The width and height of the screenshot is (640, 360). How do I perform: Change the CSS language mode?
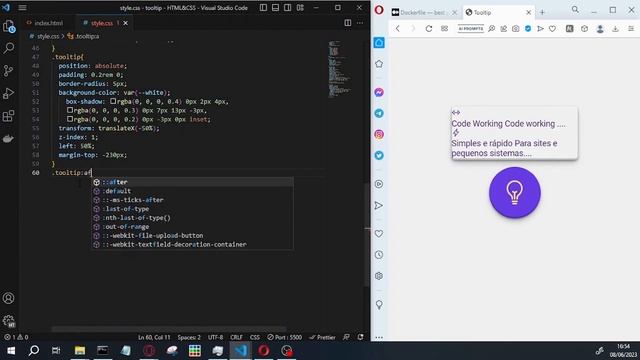click(255, 337)
